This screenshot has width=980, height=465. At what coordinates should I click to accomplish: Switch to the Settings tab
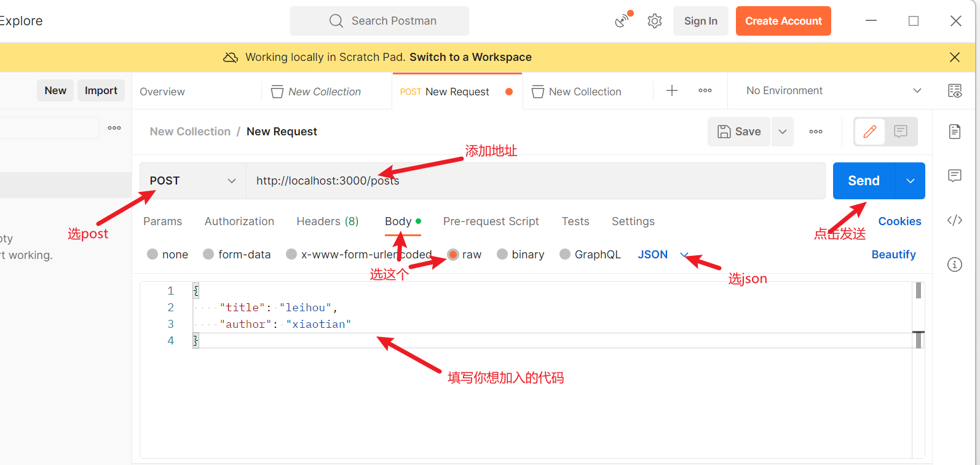(633, 221)
